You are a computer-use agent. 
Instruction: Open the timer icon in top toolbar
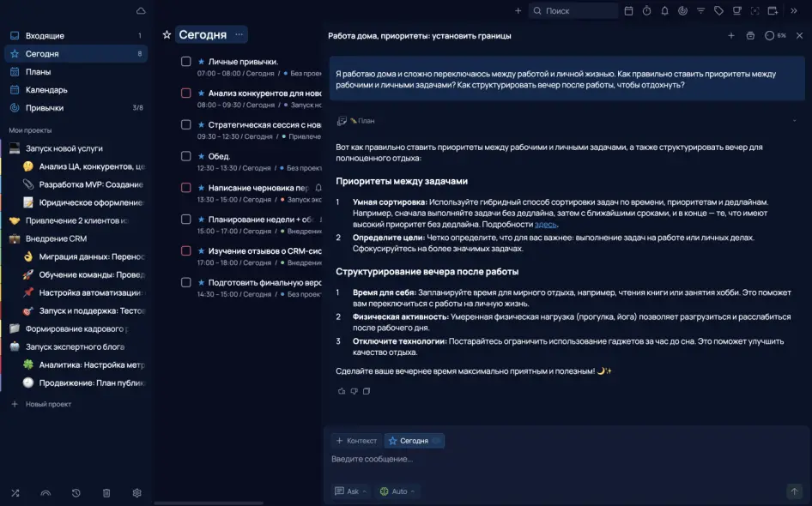click(x=646, y=11)
